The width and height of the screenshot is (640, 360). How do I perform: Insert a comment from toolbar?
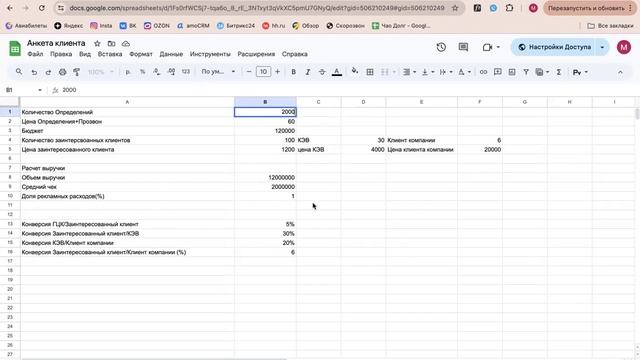click(x=498, y=72)
